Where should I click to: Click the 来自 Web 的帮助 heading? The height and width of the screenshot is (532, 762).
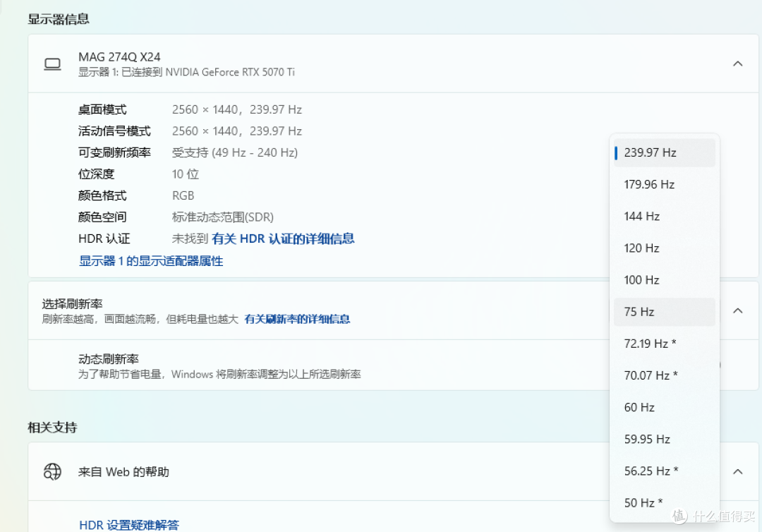[123, 472]
